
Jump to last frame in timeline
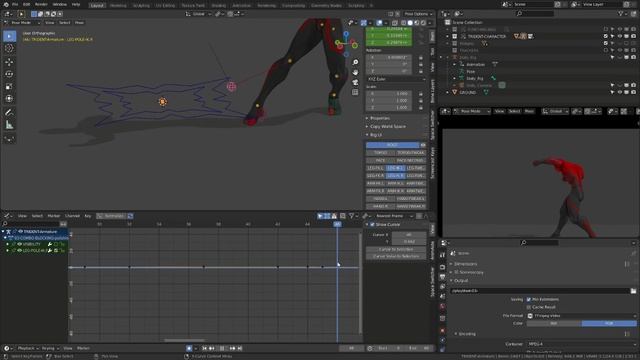tap(240, 348)
